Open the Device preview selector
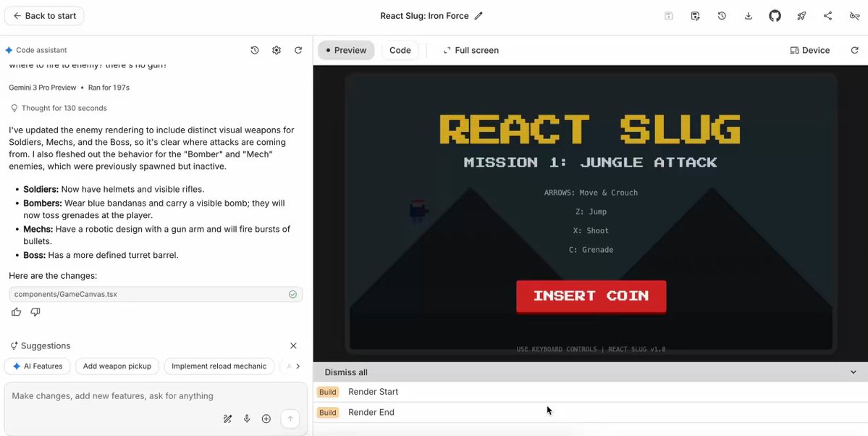 [x=810, y=50]
